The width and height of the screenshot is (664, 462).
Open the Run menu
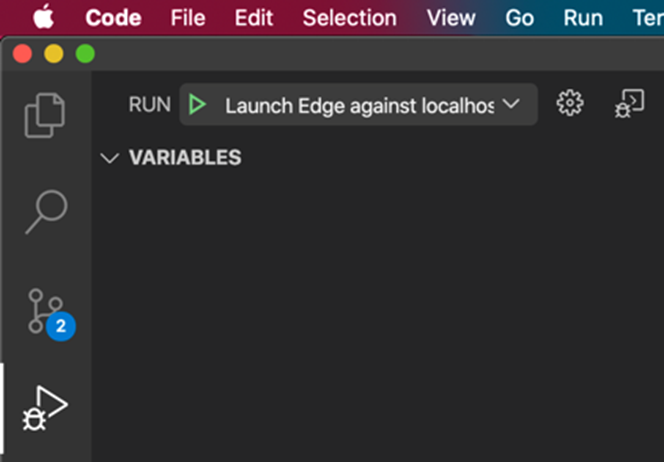(583, 18)
